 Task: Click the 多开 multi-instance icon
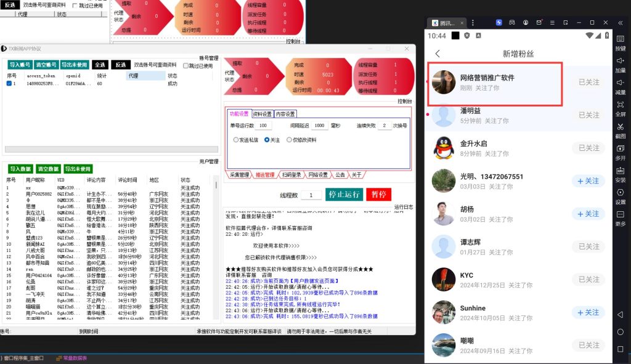click(x=620, y=149)
